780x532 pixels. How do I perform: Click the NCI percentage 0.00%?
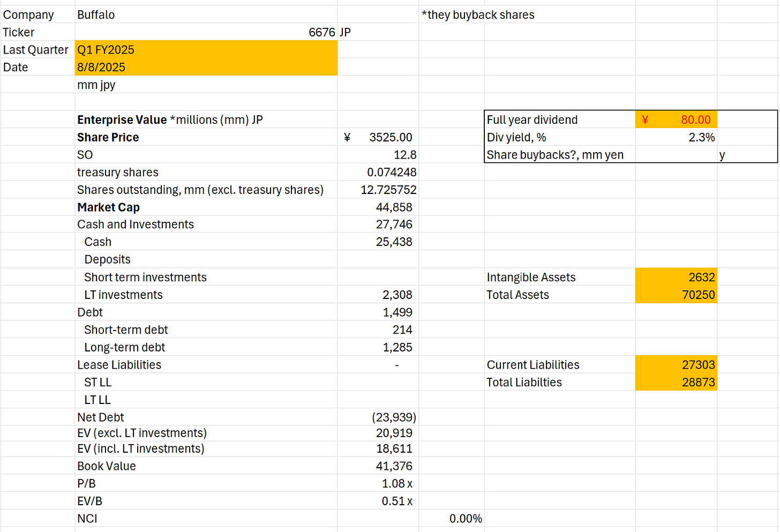[x=466, y=519]
